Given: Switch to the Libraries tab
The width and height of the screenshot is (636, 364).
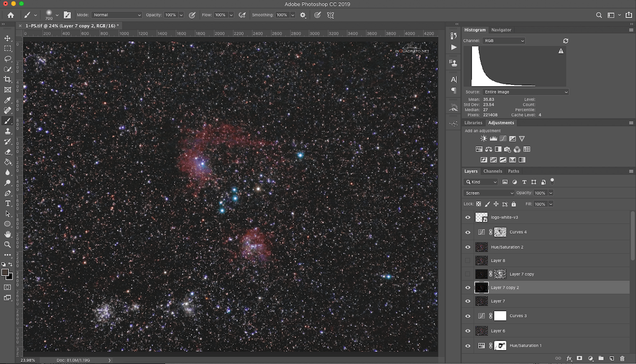Looking at the screenshot, I should point(473,123).
